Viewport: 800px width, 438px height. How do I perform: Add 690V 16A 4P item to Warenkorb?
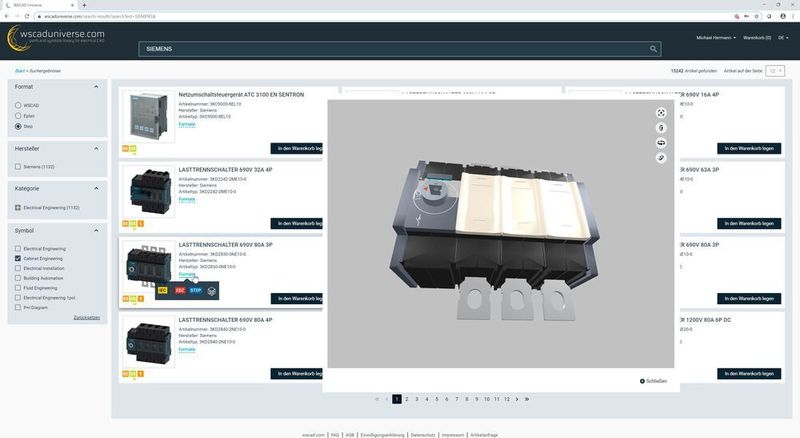[x=749, y=149]
